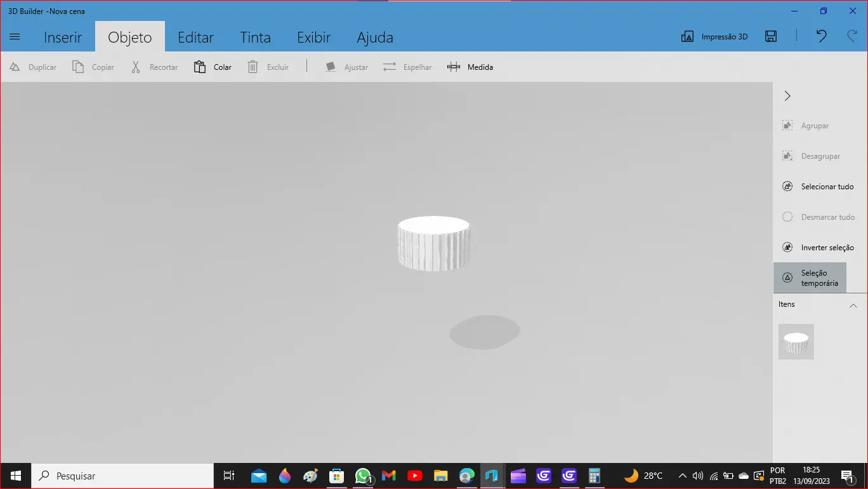Open WhatsApp on the taskbar
This screenshot has width=868, height=489.
click(x=363, y=476)
